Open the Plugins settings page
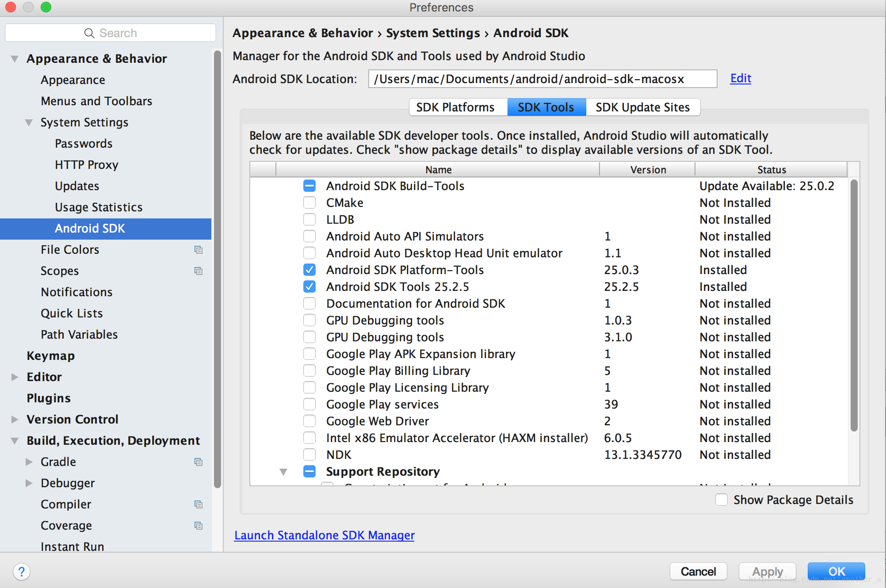 [x=49, y=398]
